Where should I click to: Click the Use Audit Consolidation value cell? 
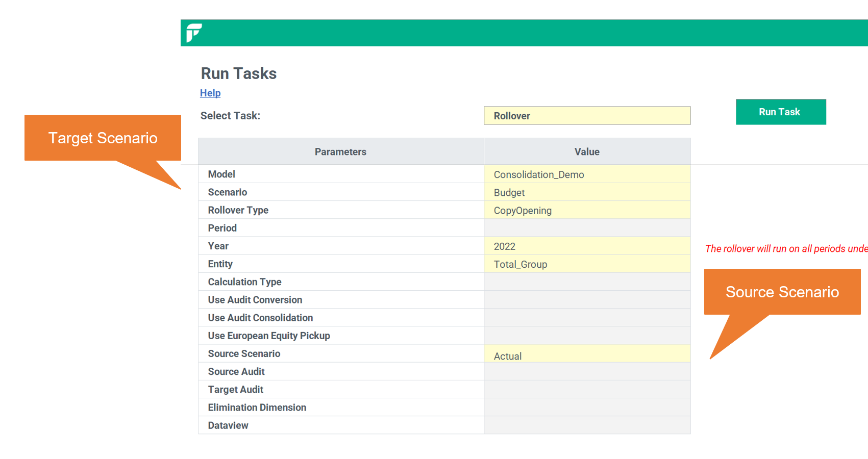(x=587, y=317)
